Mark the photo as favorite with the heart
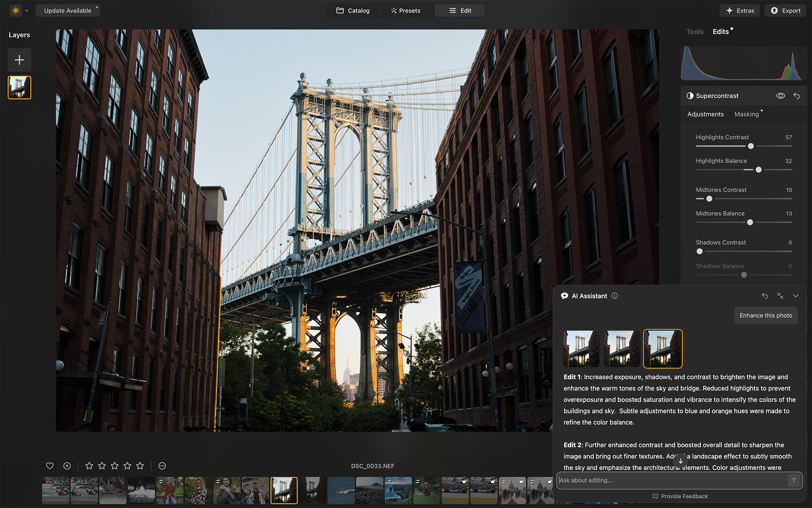Image resolution: width=812 pixels, height=508 pixels. pos(50,466)
